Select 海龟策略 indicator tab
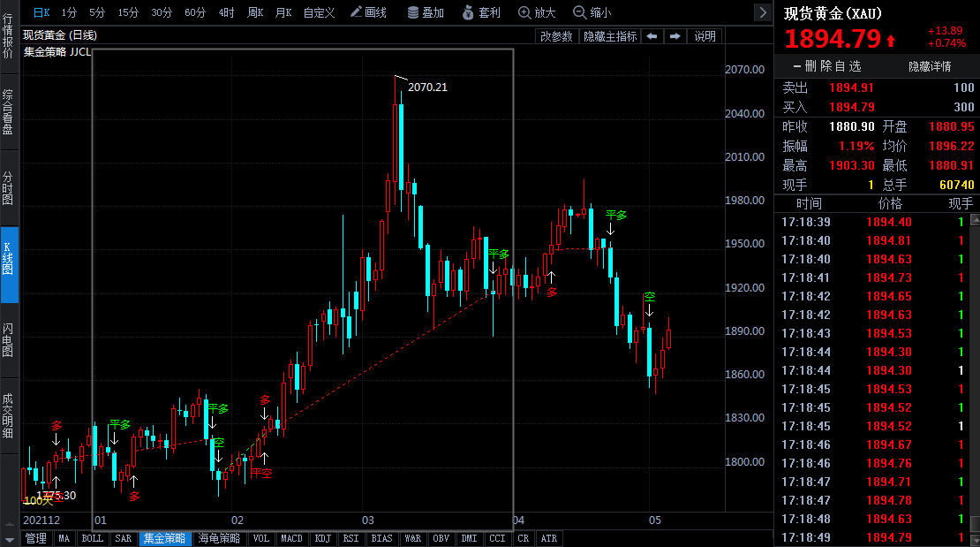Viewport: 980px width, 547px height. point(219,538)
